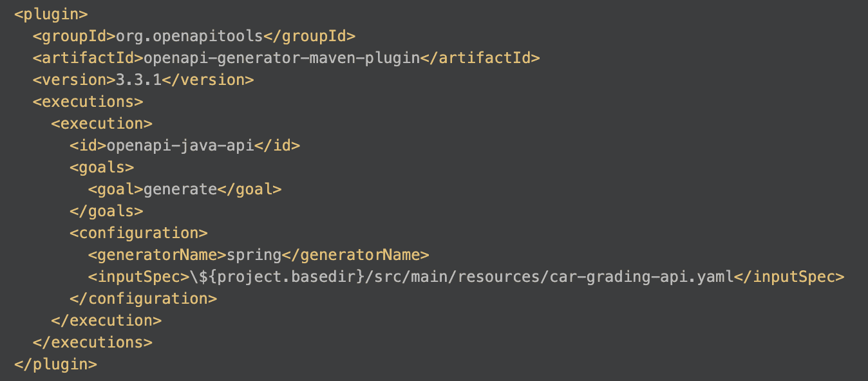The width and height of the screenshot is (868, 381).
Task: Click the opening executions tag
Action: click(x=88, y=102)
